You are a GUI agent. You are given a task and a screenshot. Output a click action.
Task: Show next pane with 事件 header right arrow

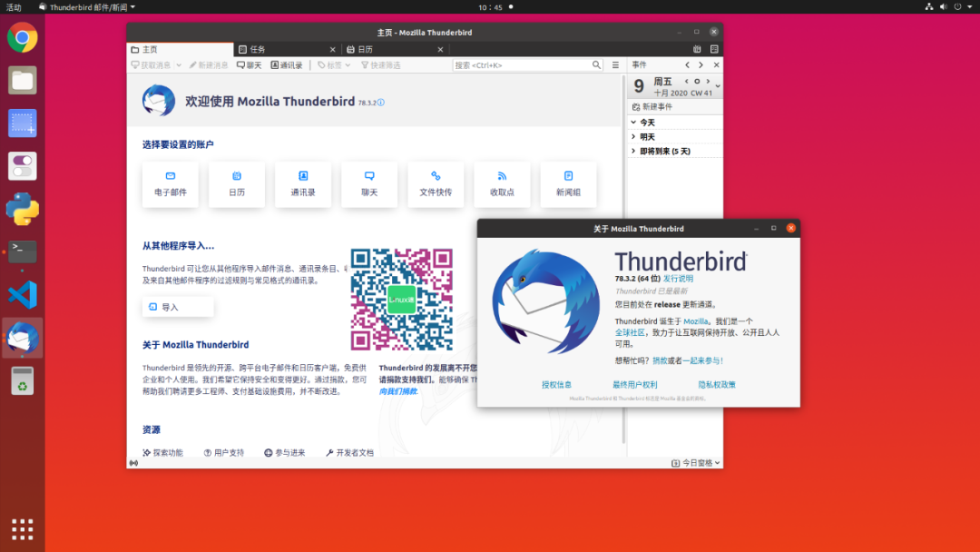pyautogui.click(x=701, y=65)
